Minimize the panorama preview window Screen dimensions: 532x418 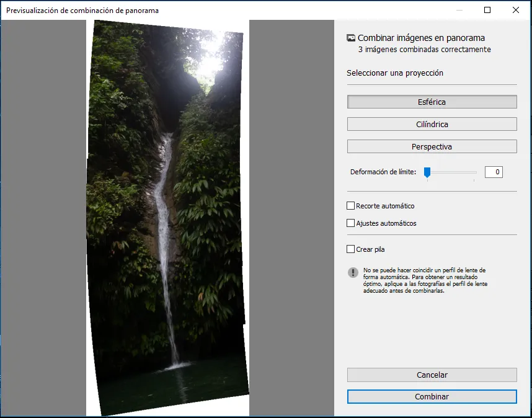pyautogui.click(x=459, y=10)
